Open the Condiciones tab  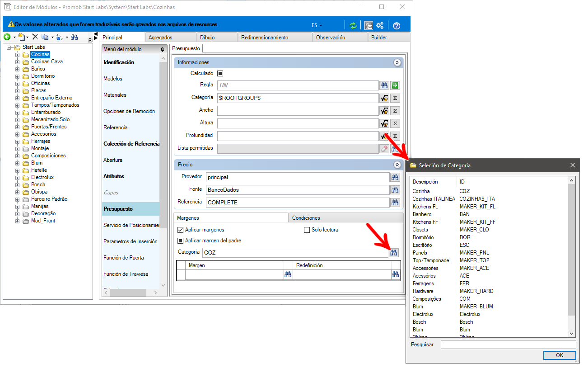(346, 218)
